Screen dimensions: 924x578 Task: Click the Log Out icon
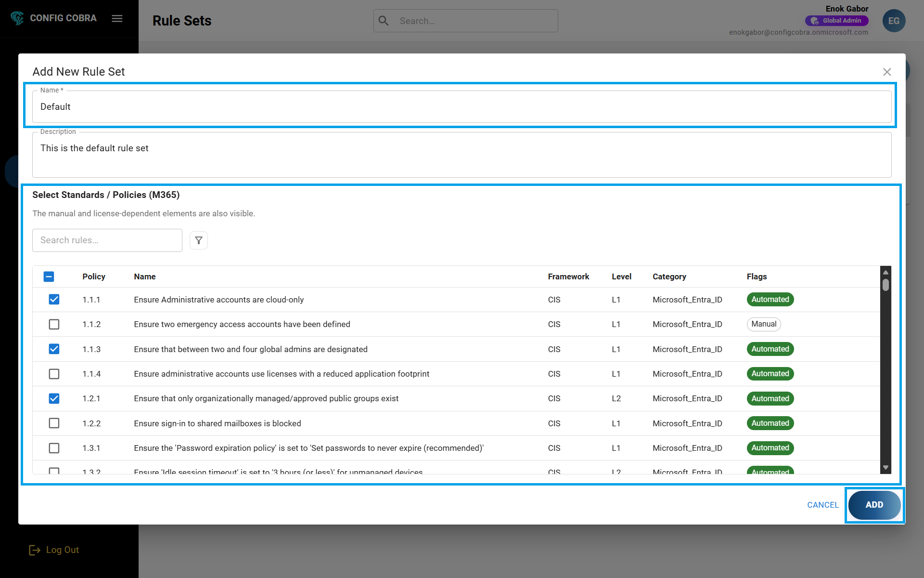[x=34, y=550]
